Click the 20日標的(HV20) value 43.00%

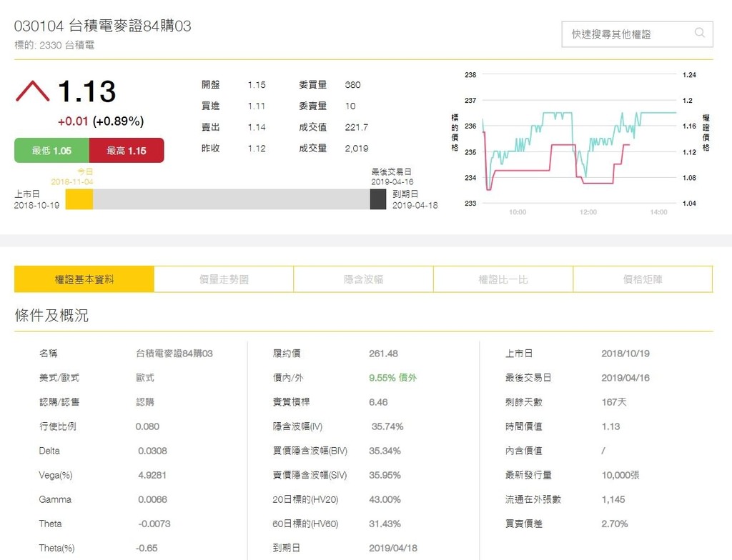click(x=385, y=499)
